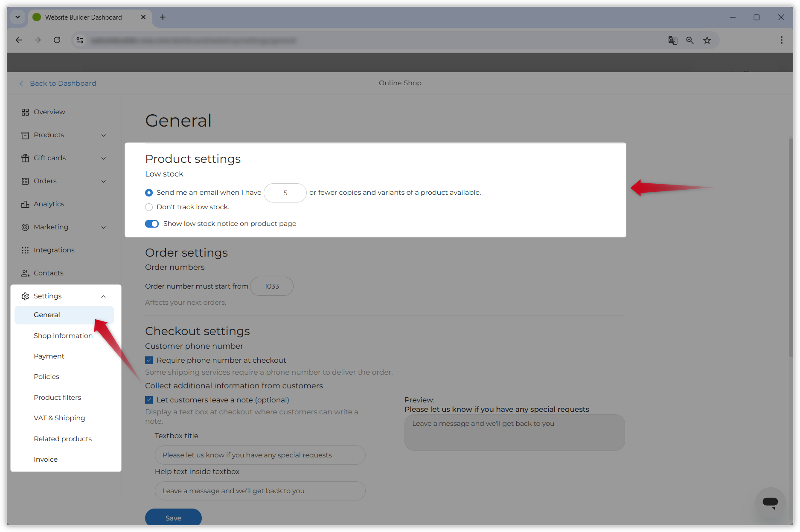Image resolution: width=800 pixels, height=532 pixels.
Task: Click the Integrations dots icon
Action: 25,250
